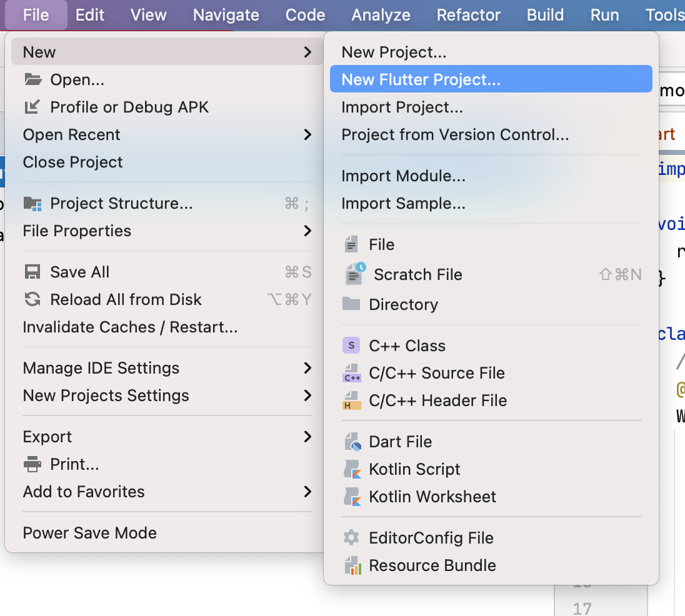Choose the Resource Bundle label
The height and width of the screenshot is (616, 685).
(432, 565)
